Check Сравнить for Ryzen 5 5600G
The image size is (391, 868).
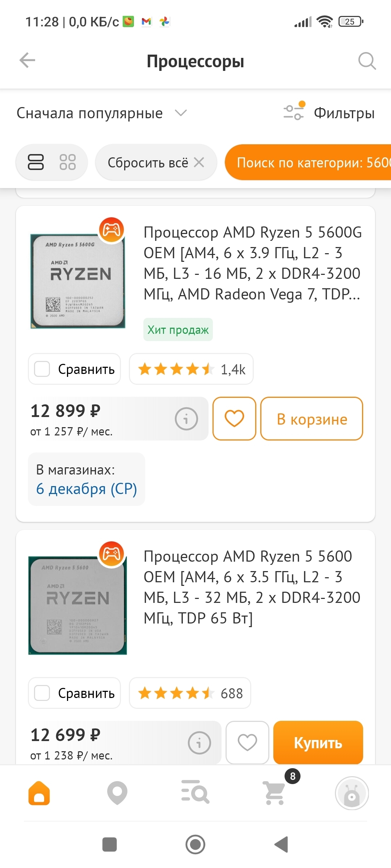click(x=42, y=369)
